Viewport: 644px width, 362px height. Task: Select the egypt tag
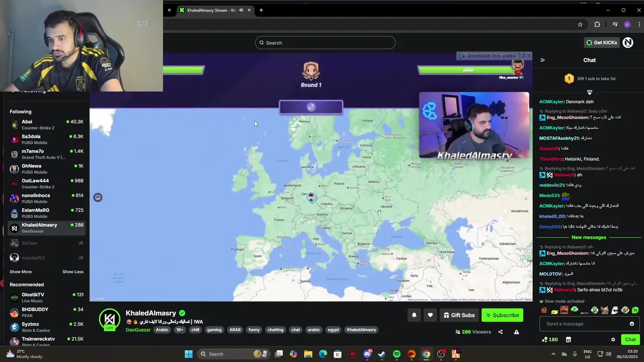tap(333, 330)
